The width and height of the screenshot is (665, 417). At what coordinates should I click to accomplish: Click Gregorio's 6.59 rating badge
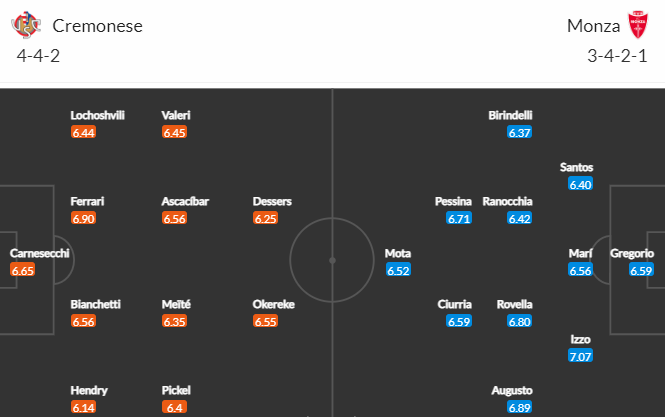pyautogui.click(x=641, y=270)
